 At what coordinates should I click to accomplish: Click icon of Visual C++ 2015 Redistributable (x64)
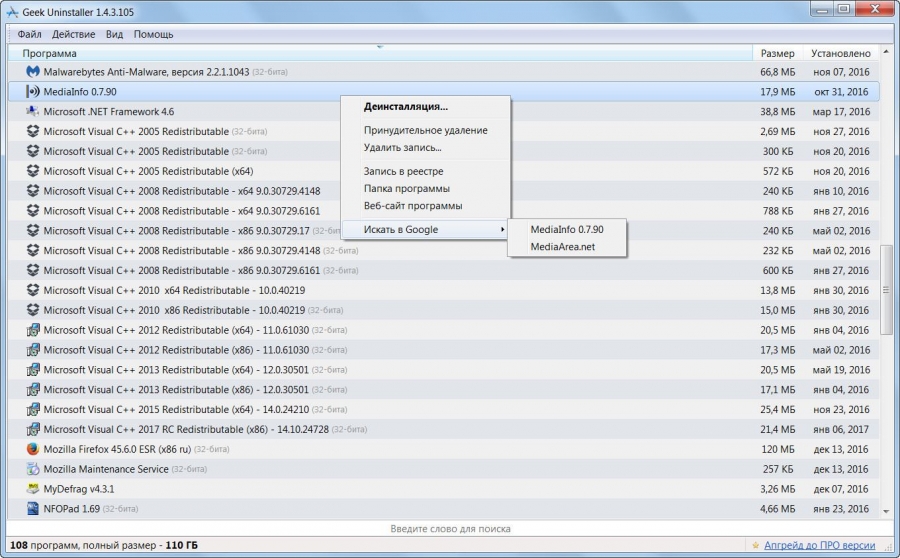(x=33, y=409)
